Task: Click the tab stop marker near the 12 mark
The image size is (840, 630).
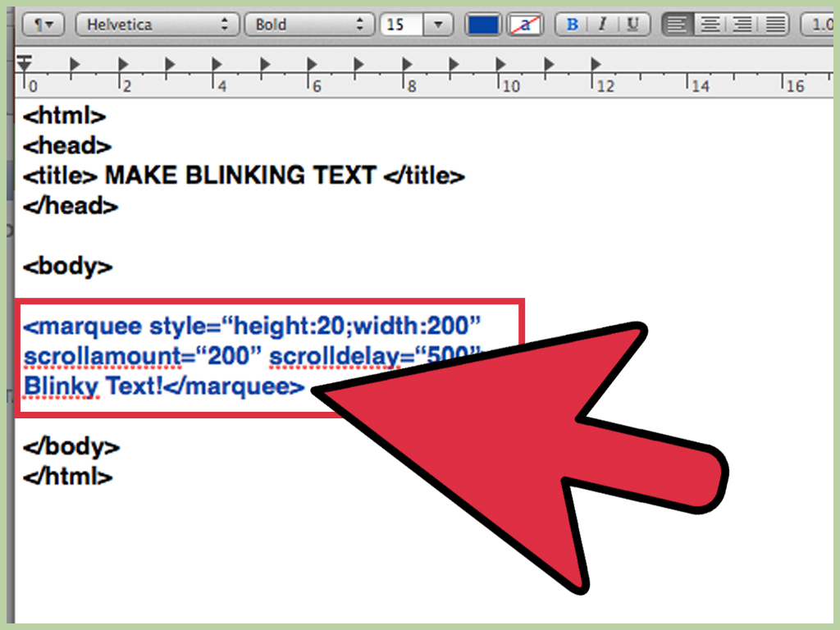Action: [595, 62]
